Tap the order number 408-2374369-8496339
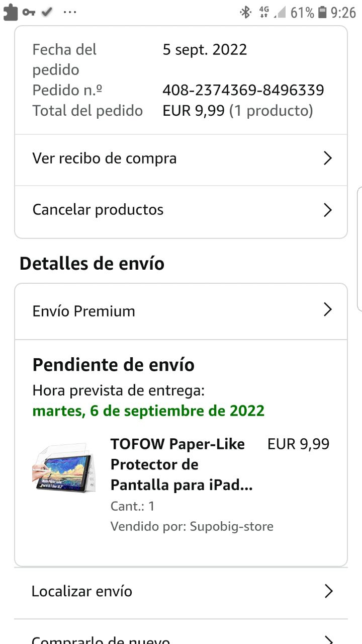This screenshot has width=362, height=644. click(243, 91)
